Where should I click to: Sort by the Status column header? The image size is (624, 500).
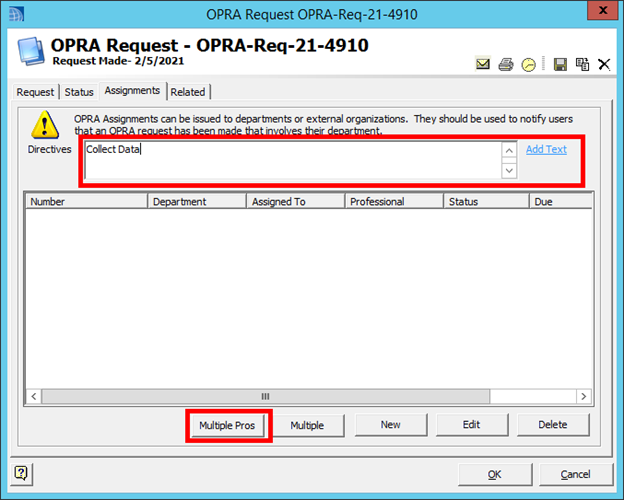(486, 201)
